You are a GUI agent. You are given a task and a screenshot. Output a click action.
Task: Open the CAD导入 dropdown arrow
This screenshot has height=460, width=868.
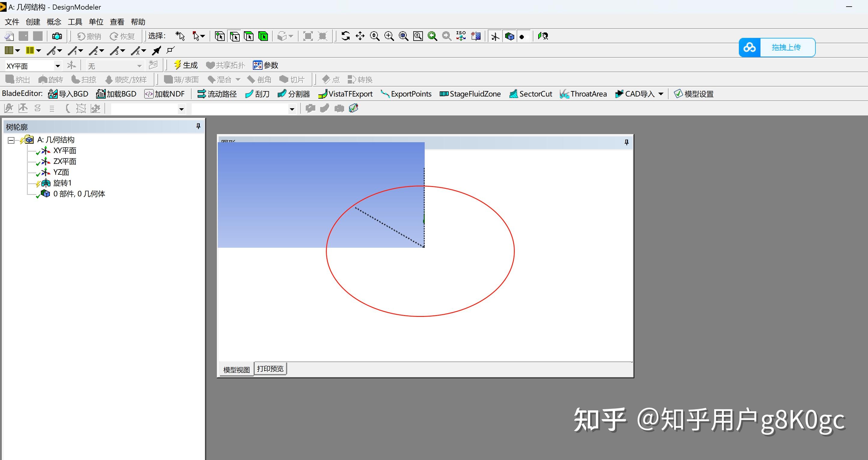[661, 94]
